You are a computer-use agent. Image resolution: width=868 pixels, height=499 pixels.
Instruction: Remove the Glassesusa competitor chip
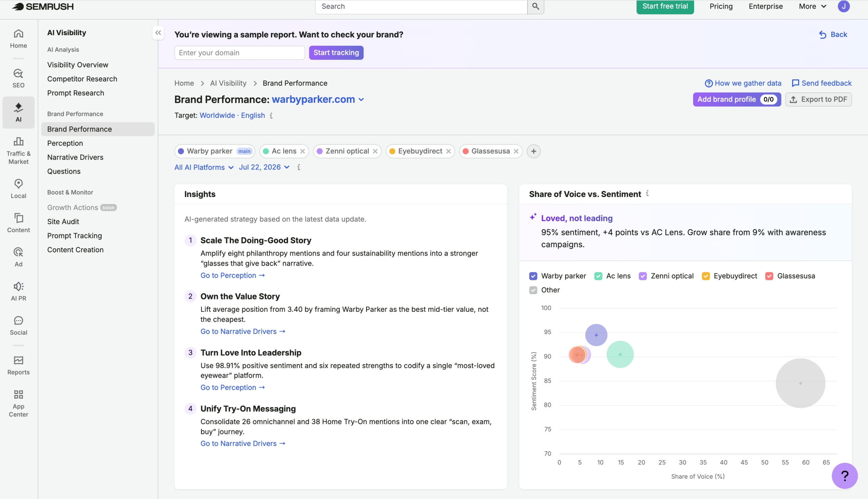(516, 151)
